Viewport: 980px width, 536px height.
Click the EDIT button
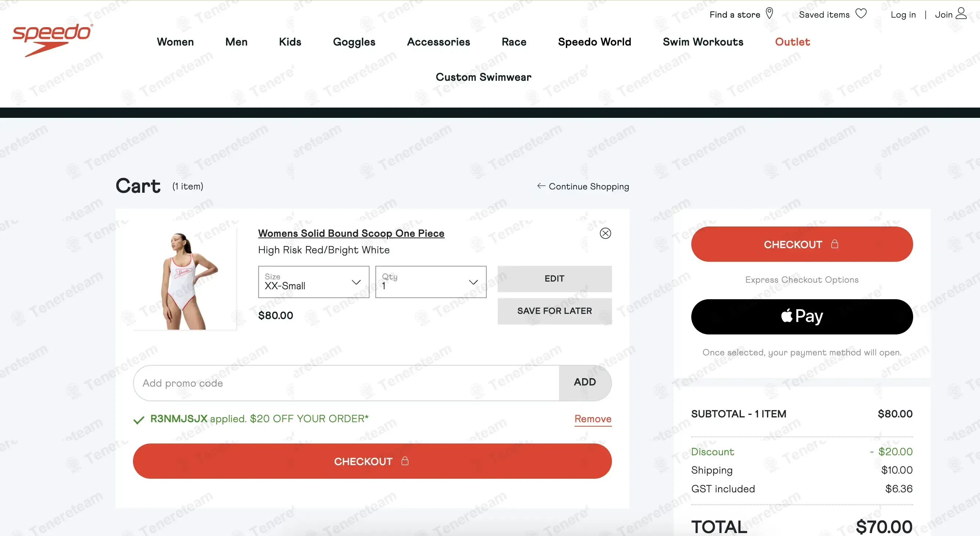(554, 279)
